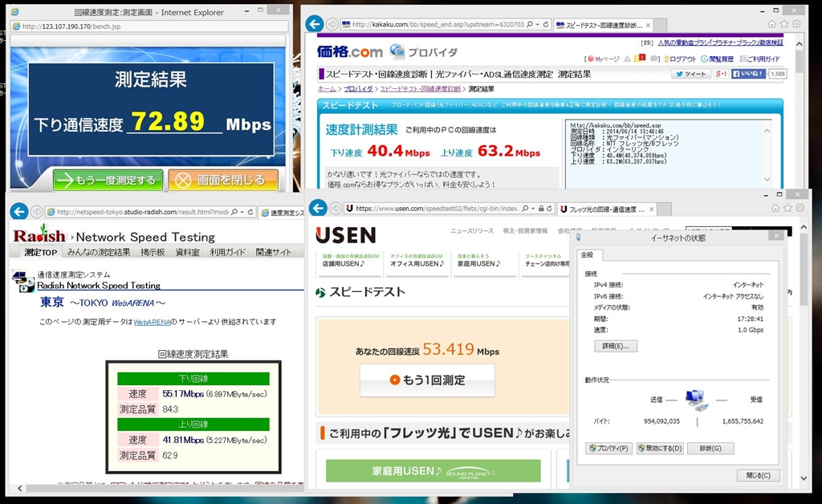Screen dimensions: 822x504
Task: Click the lock icon in USEN address bar
Action: [541, 209]
